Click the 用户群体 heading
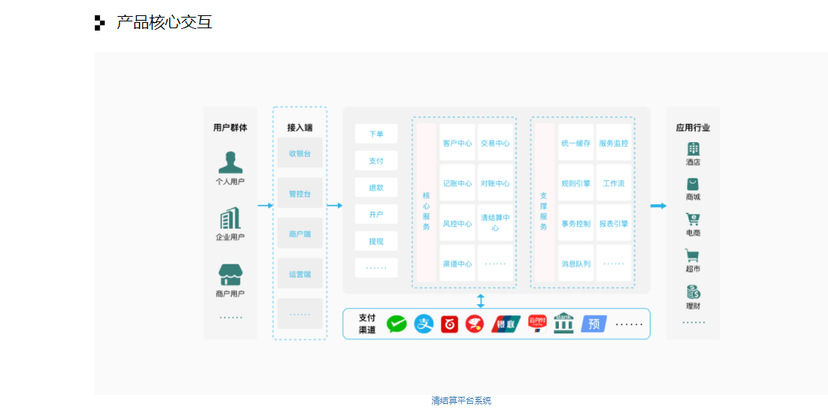Screen dimensions: 828x409 click(230, 128)
